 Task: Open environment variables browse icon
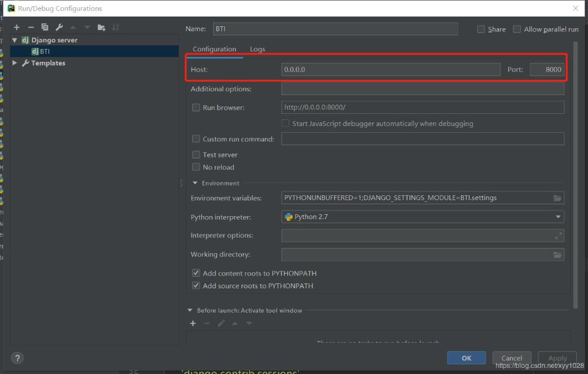(x=557, y=198)
